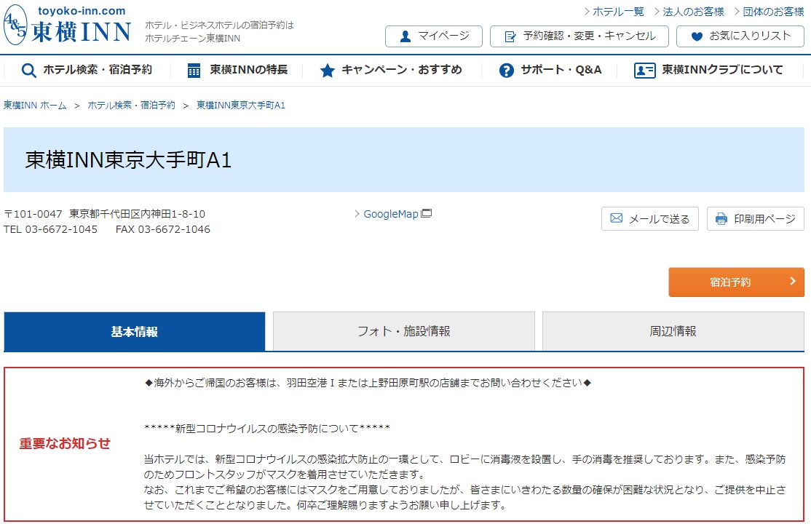The width and height of the screenshot is (811, 532).
Task: Click 東横INN ホーム in the breadcrumb
Action: [x=35, y=106]
